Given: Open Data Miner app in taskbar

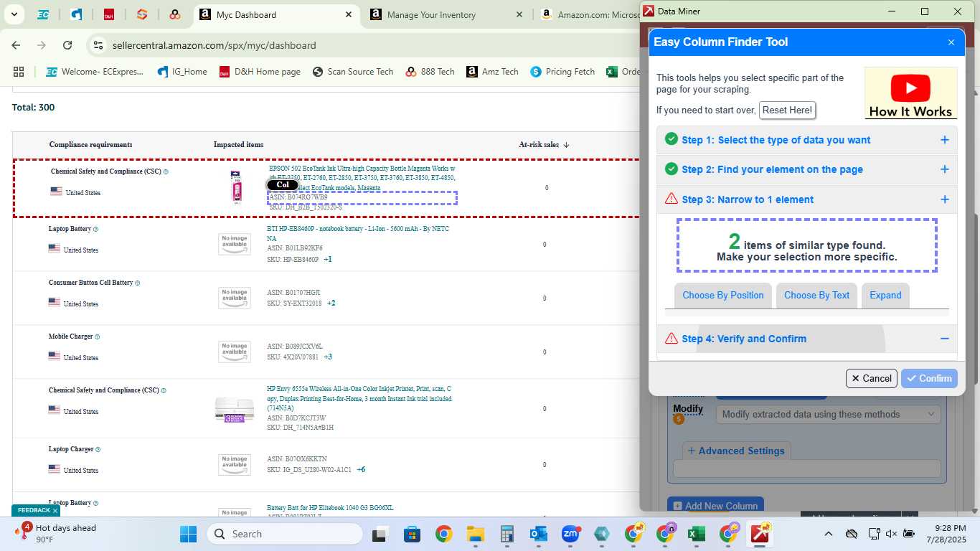Looking at the screenshot, I should 760,534.
